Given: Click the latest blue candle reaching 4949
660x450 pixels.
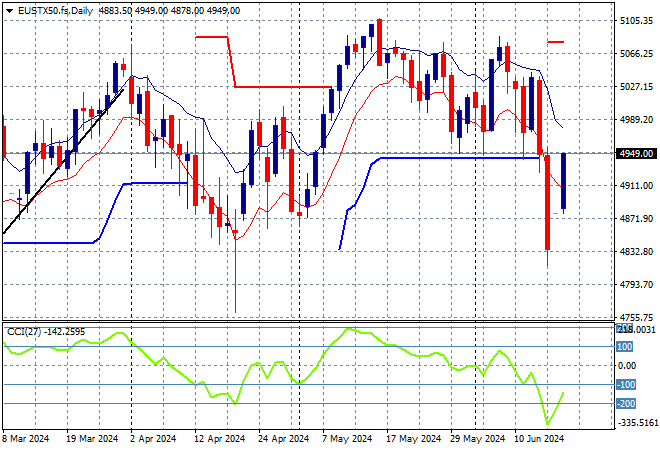Looking at the screenshot, I should click(x=564, y=181).
